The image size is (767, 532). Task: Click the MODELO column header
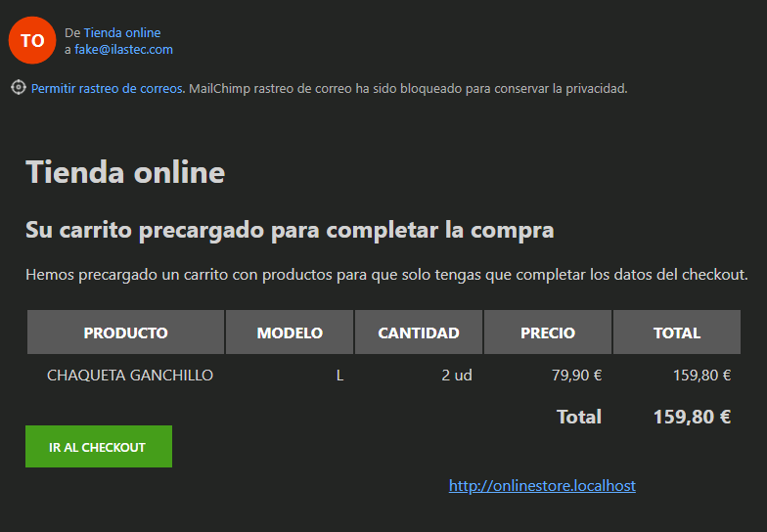290,332
